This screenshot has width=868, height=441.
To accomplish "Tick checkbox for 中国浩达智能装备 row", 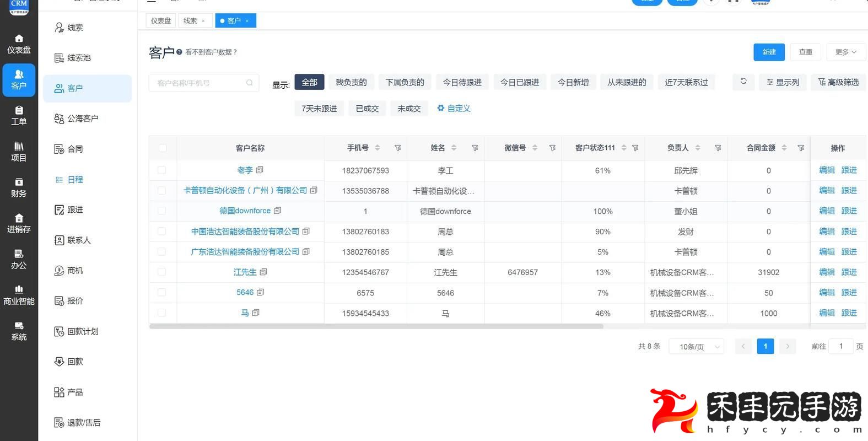I will pyautogui.click(x=161, y=231).
